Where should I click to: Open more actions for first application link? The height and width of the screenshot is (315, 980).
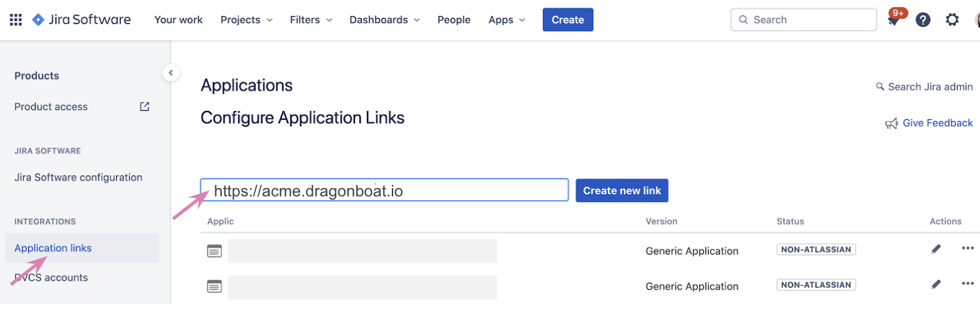click(x=968, y=249)
